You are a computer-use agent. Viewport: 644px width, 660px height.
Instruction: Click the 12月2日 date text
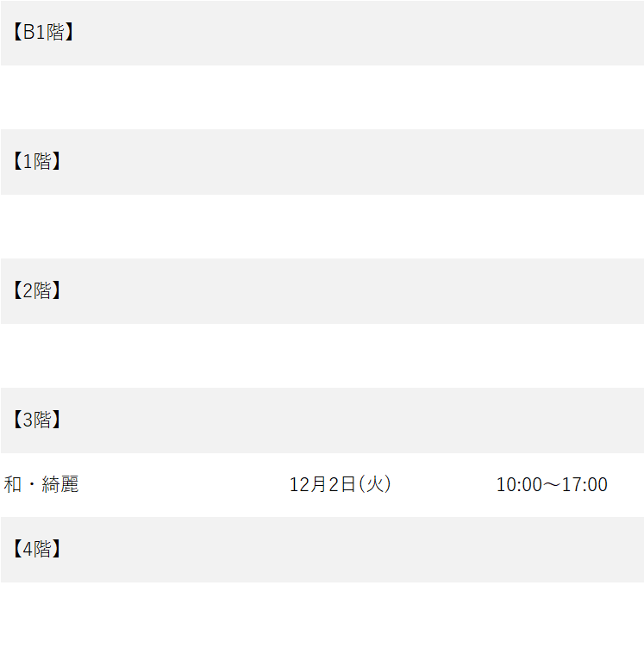pos(322,485)
